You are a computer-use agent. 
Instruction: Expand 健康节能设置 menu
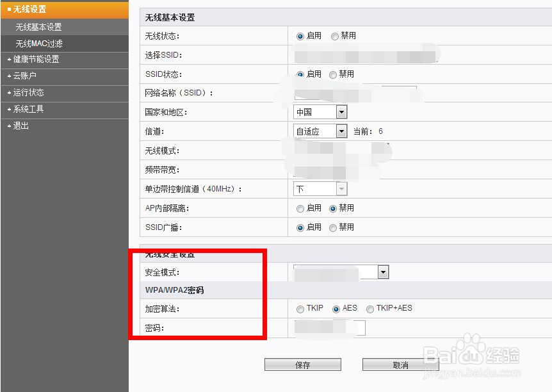click(36, 60)
